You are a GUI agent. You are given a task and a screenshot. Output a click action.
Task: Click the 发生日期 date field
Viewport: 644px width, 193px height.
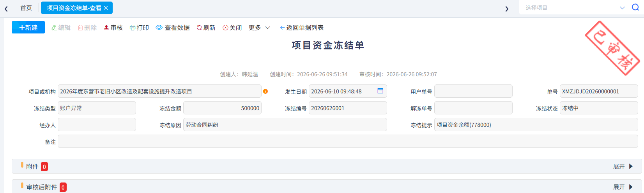pos(348,91)
